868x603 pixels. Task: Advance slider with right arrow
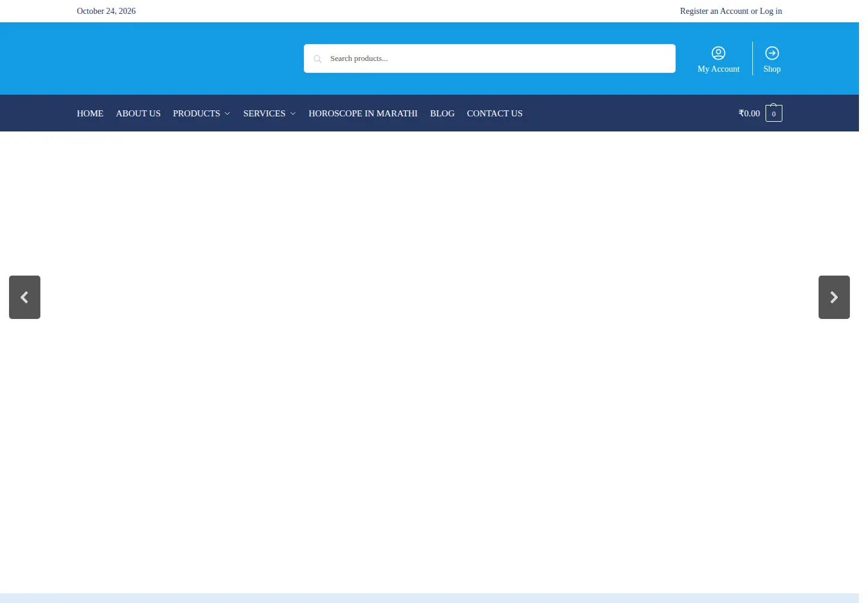[x=834, y=297]
